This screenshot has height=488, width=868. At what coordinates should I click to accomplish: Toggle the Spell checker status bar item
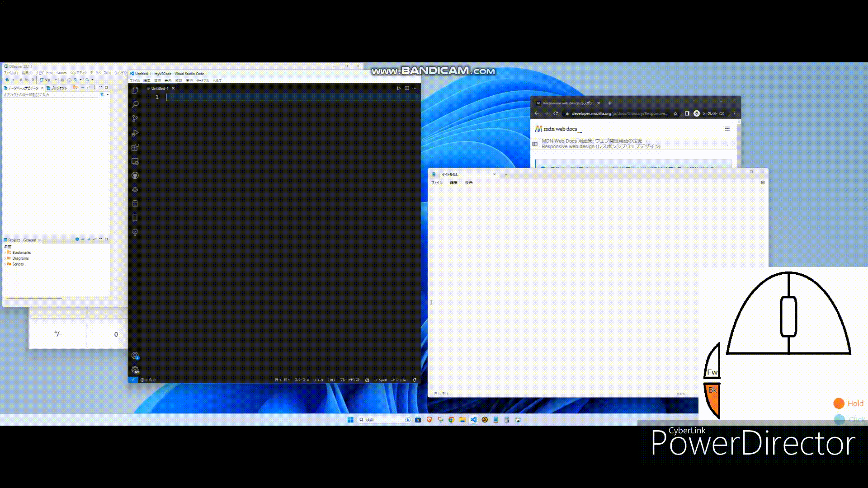pos(381,380)
